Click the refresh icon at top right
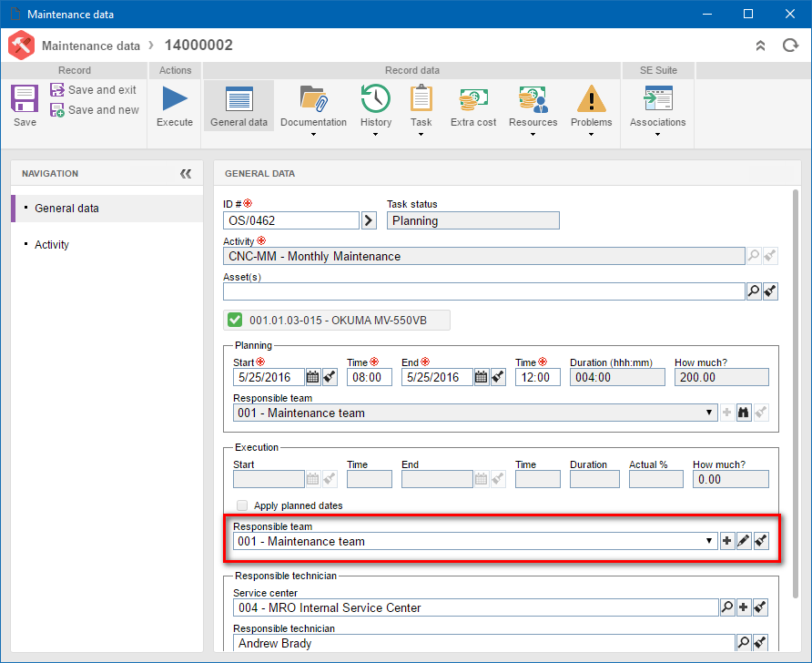This screenshot has width=812, height=663. (x=790, y=46)
